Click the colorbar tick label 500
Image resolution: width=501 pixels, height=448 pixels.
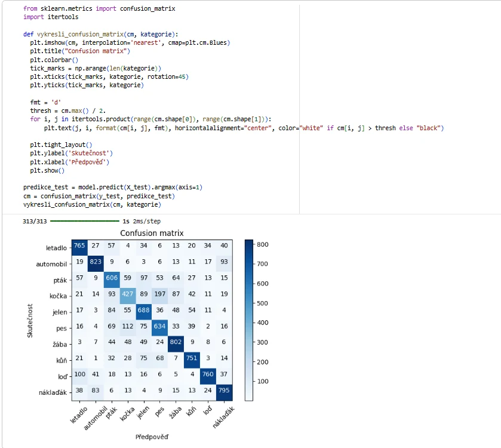(x=263, y=303)
